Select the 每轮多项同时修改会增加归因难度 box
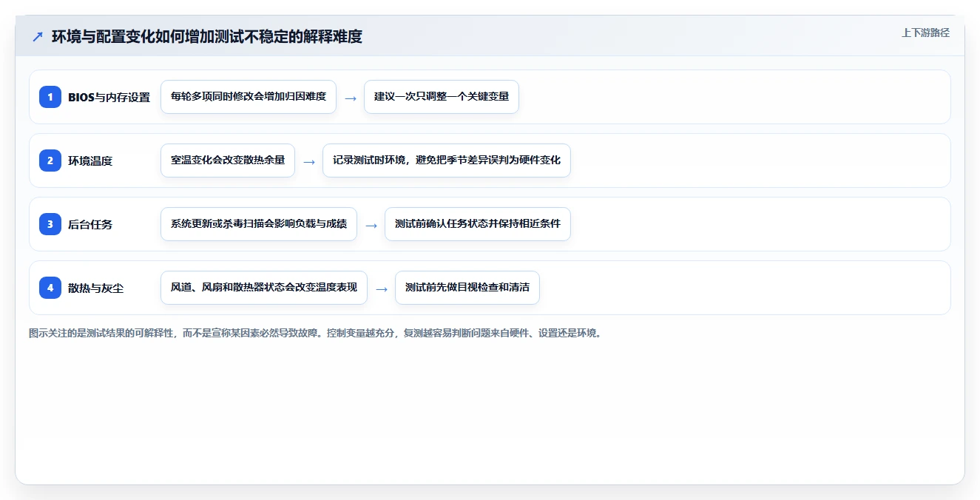Viewport: 980px width, 500px height. click(249, 97)
